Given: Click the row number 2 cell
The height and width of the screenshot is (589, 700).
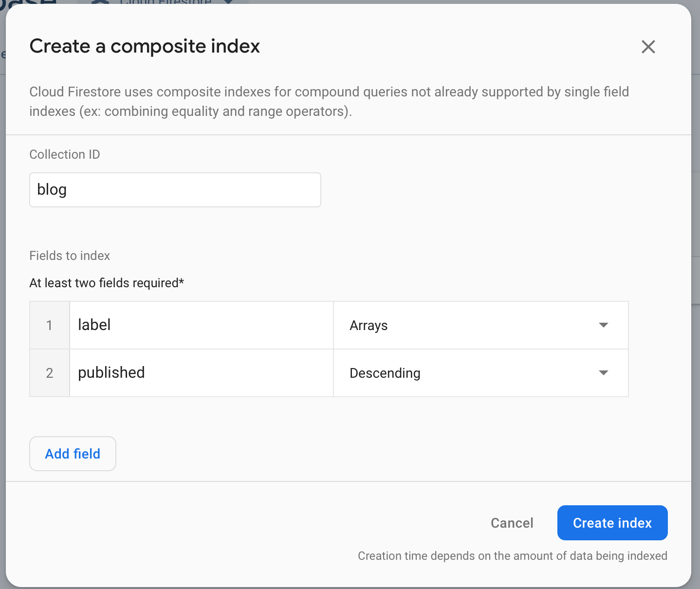Looking at the screenshot, I should click(x=50, y=373).
